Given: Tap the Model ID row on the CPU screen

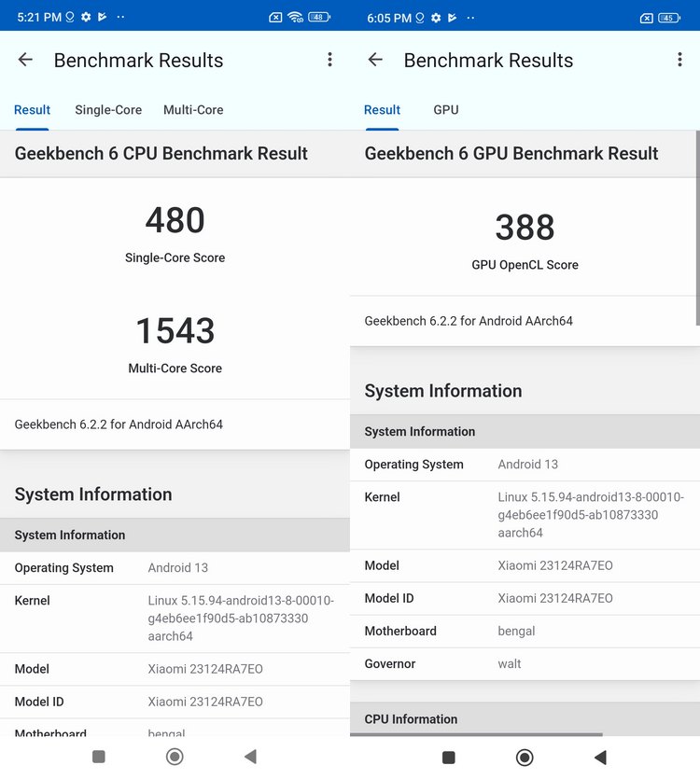Looking at the screenshot, I should coord(175,702).
